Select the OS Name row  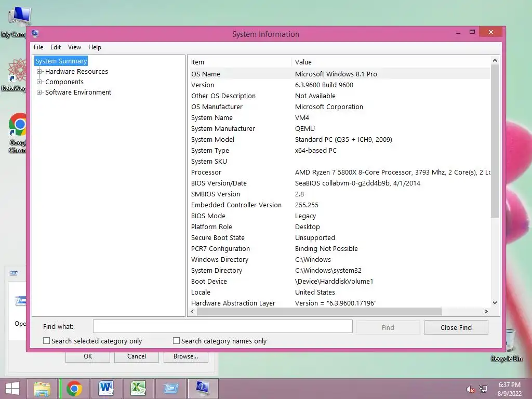pos(339,74)
